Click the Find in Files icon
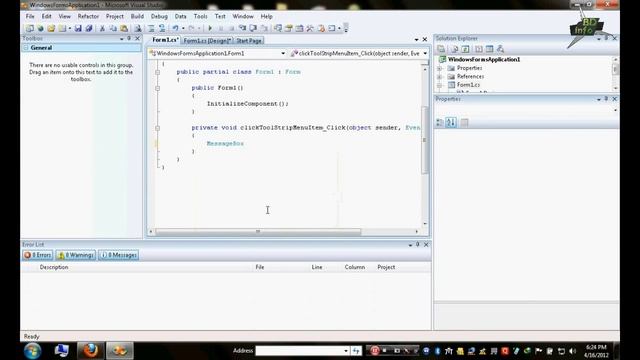 [138, 28]
